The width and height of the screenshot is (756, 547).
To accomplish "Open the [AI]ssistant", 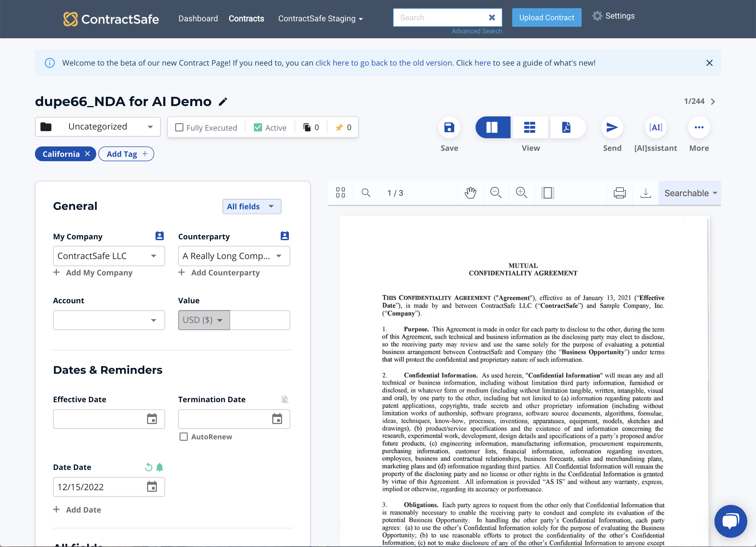I will [655, 127].
